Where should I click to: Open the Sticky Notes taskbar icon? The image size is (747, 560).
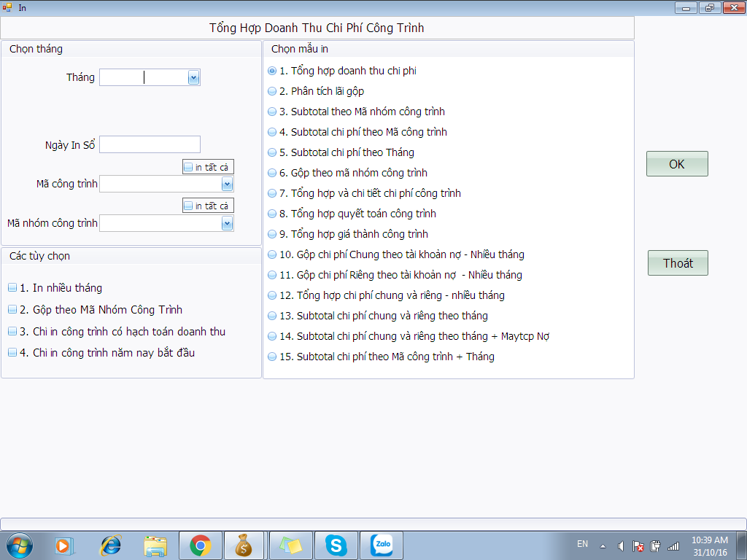[291, 545]
